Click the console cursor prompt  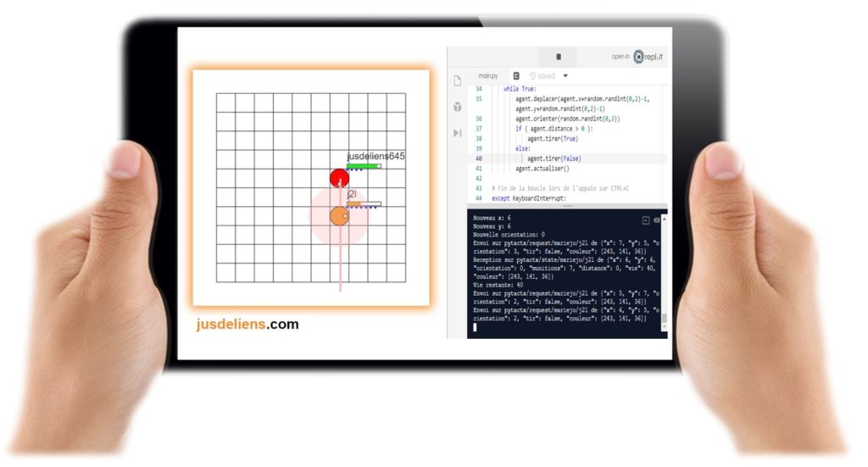point(475,327)
